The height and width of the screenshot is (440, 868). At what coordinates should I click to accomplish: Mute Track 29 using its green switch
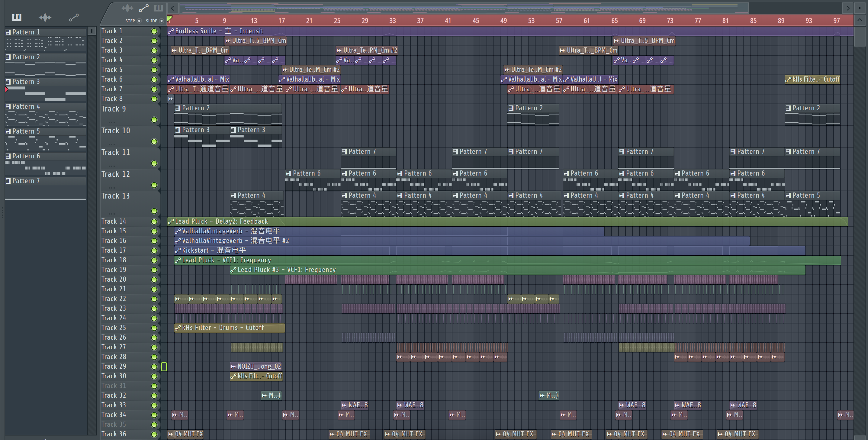pyautogui.click(x=154, y=367)
